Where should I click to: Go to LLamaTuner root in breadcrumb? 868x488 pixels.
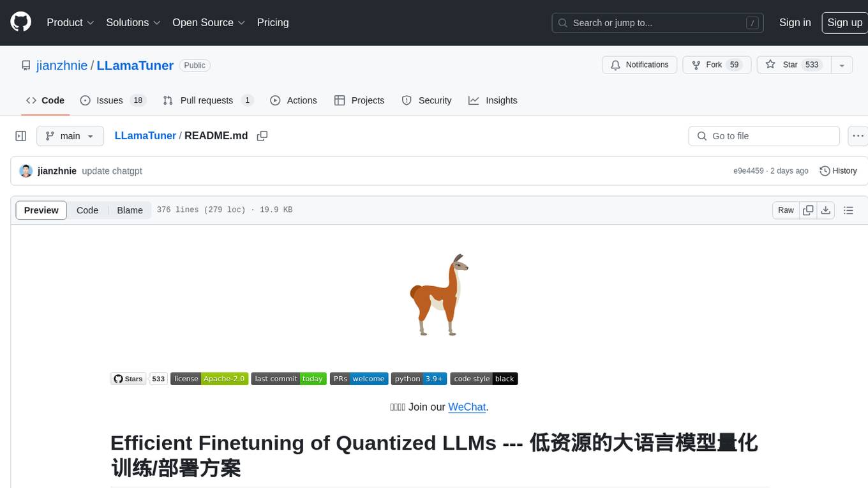click(x=145, y=135)
